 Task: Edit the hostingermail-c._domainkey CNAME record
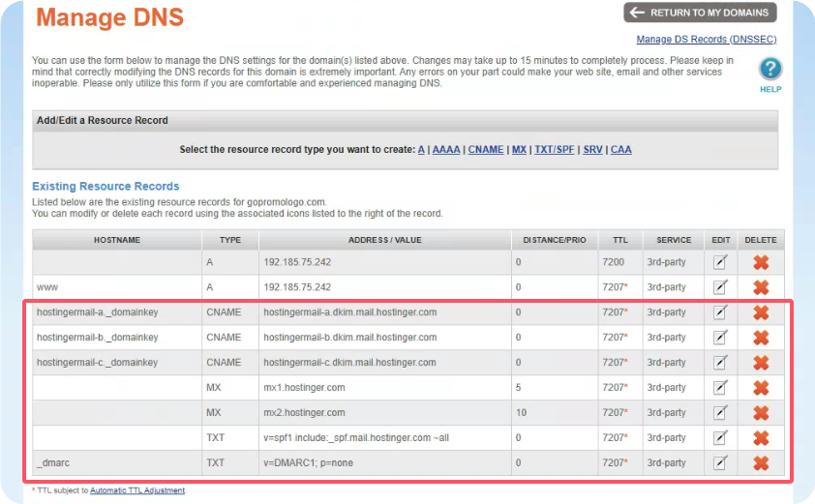[720, 363]
